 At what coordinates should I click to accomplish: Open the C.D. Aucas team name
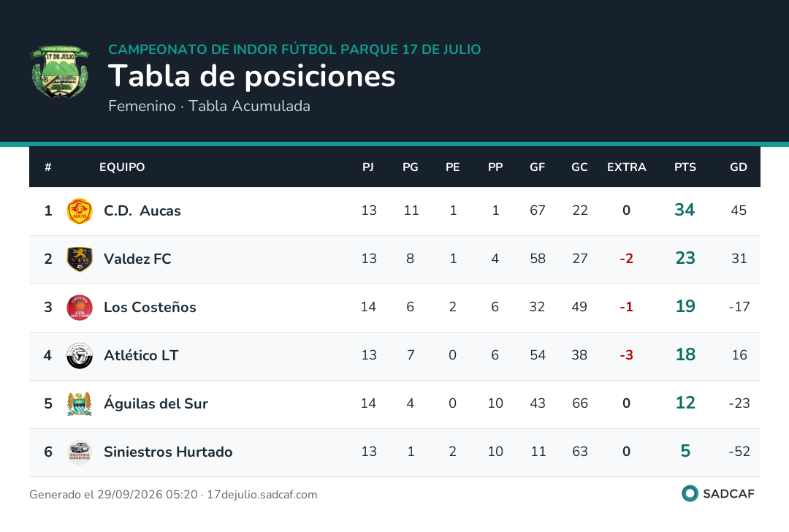point(142,210)
